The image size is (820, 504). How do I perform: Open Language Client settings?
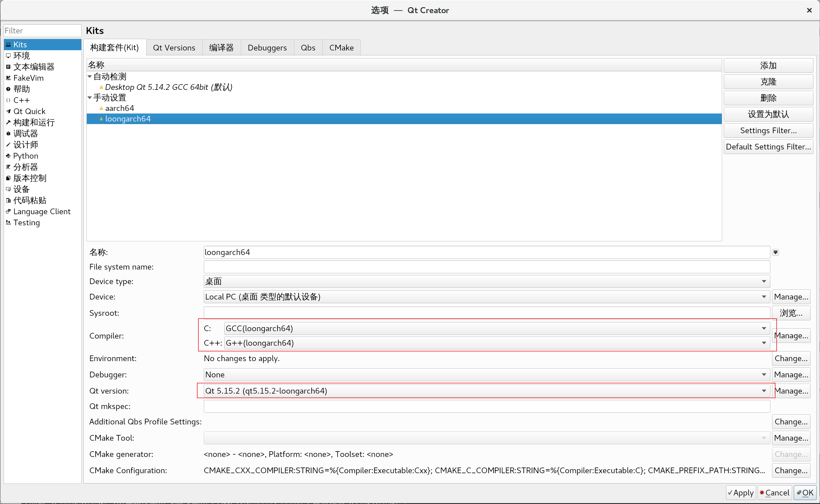point(42,211)
